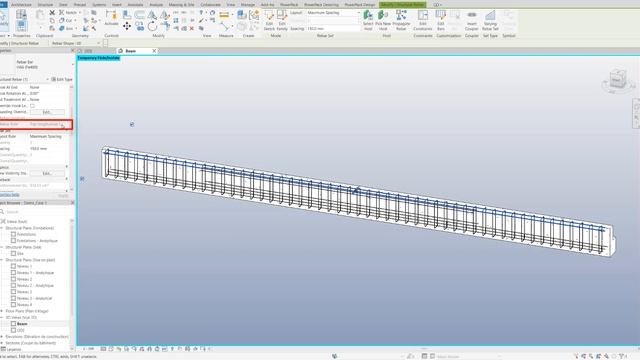Close the Beam view tab
The width and height of the screenshot is (640, 360).
point(154,51)
